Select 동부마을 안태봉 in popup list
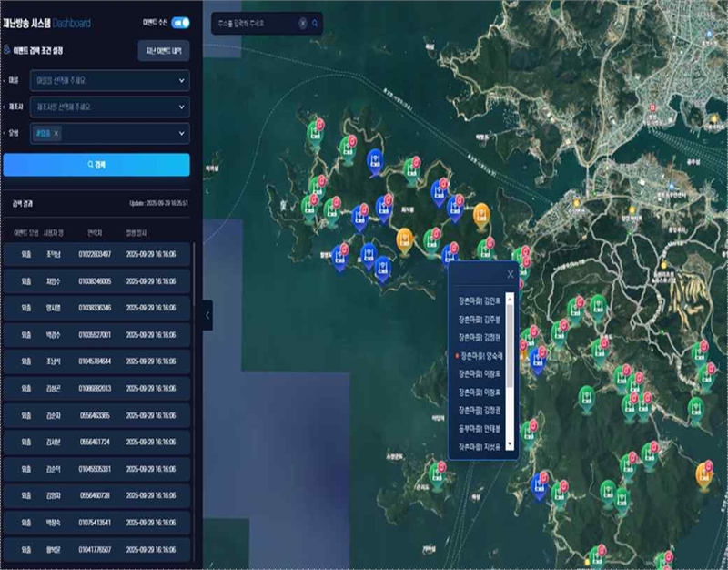The image size is (728, 570). coord(479,428)
